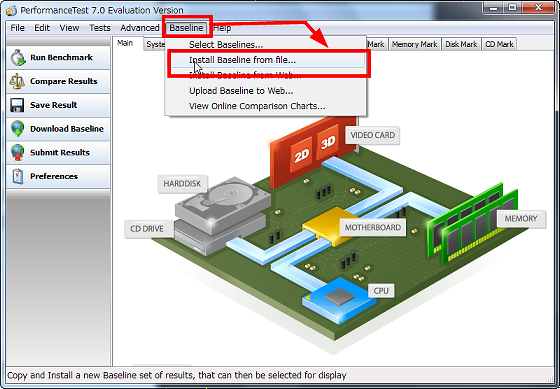Click the Save Result floppy disk icon
The width and height of the screenshot is (560, 389).
click(17, 105)
